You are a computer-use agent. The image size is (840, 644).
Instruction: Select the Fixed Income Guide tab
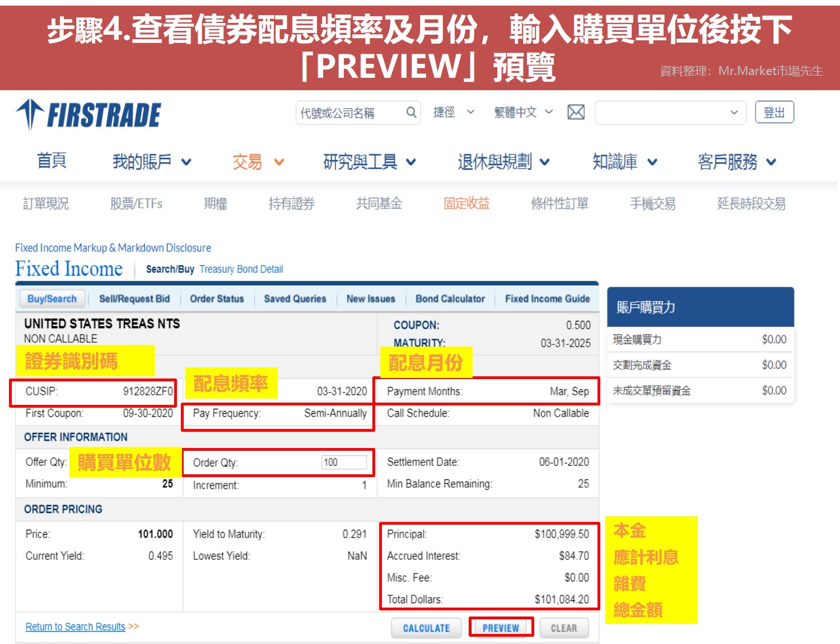[x=547, y=298]
